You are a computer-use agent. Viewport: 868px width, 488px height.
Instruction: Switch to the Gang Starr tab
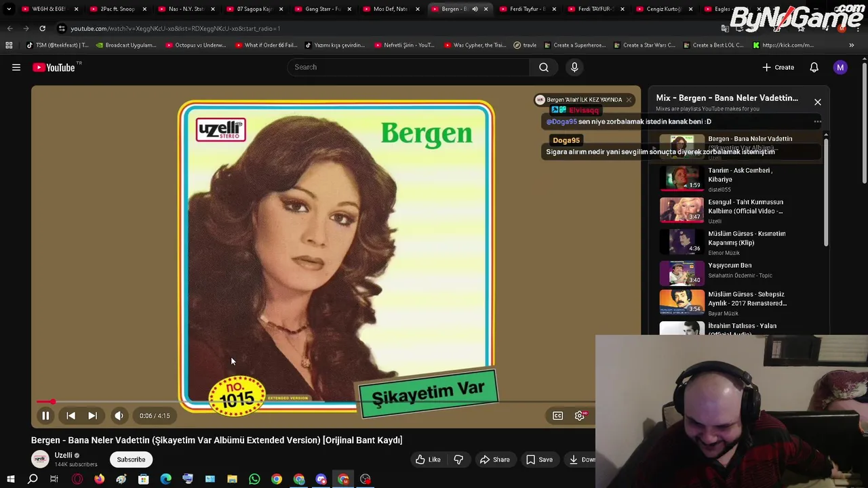pos(321,9)
